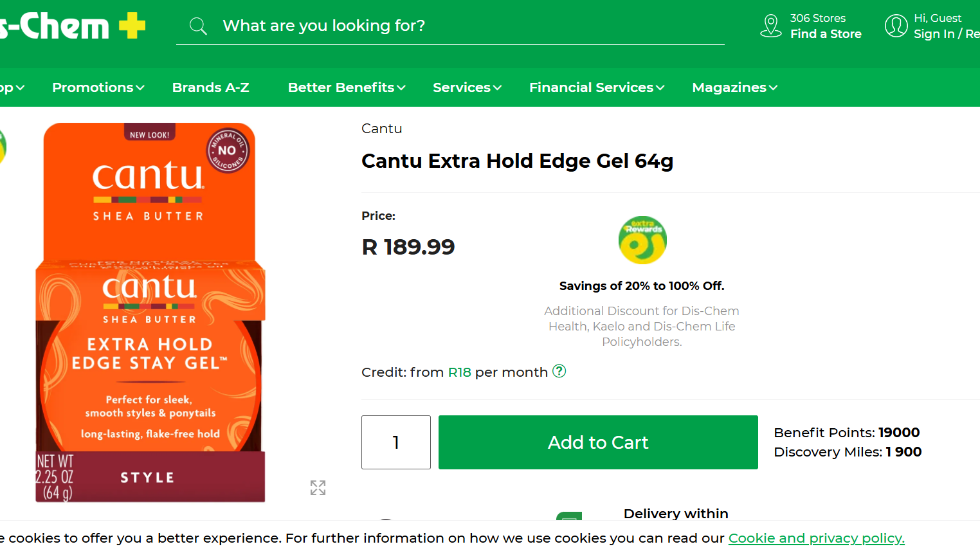Click the quantity input box

pos(396,442)
